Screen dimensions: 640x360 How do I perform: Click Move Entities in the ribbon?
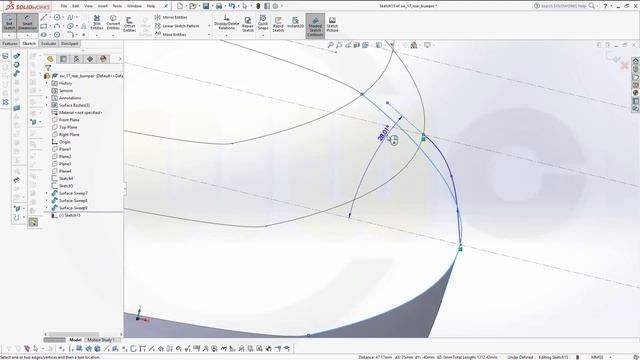(170, 35)
